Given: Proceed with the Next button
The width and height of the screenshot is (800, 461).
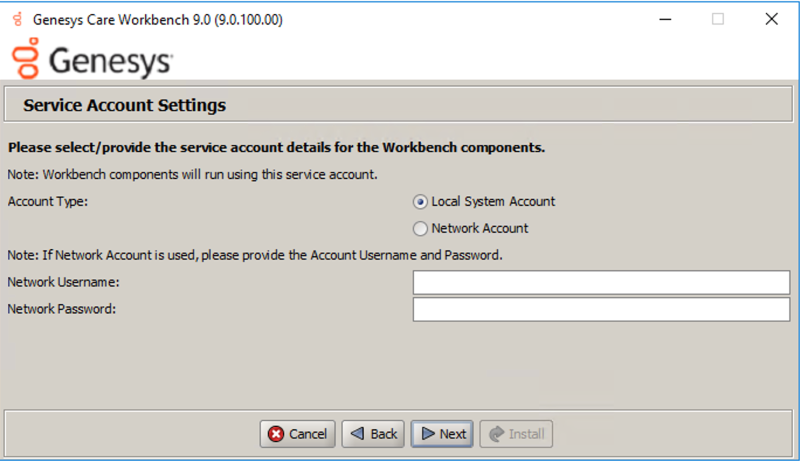Looking at the screenshot, I should (442, 434).
